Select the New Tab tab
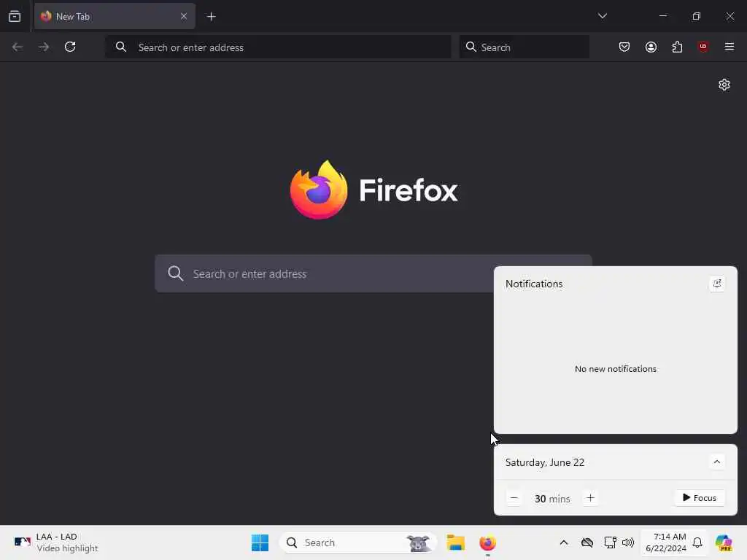This screenshot has width=747, height=560. pyautogui.click(x=115, y=16)
